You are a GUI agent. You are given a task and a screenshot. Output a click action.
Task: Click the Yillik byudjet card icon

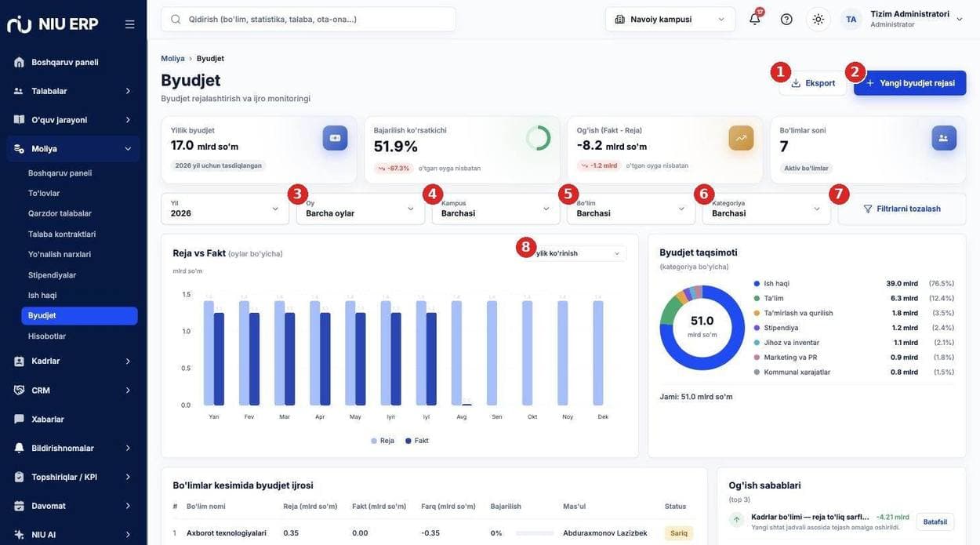(x=335, y=138)
